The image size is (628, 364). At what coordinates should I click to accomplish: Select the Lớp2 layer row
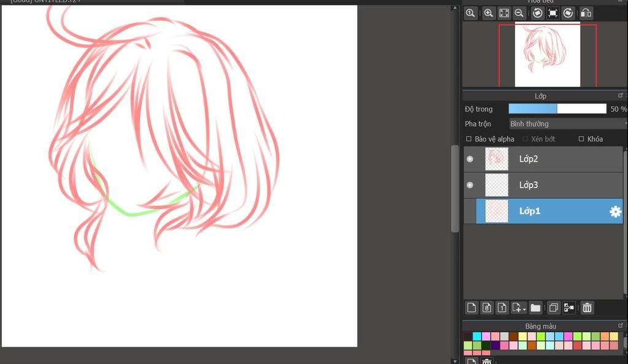click(552, 159)
